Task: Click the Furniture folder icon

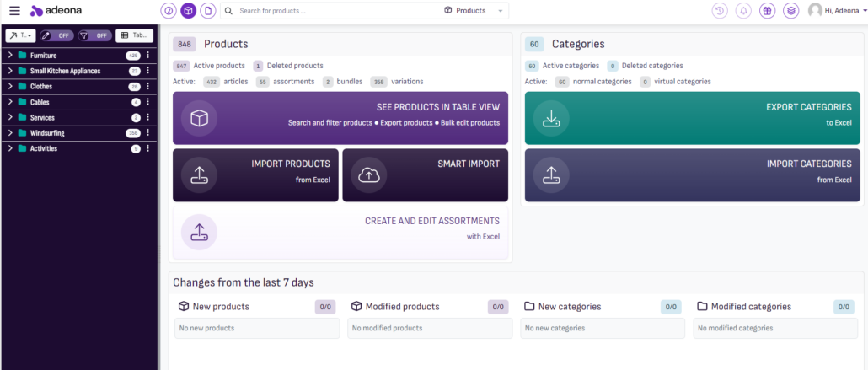Action: click(x=22, y=56)
